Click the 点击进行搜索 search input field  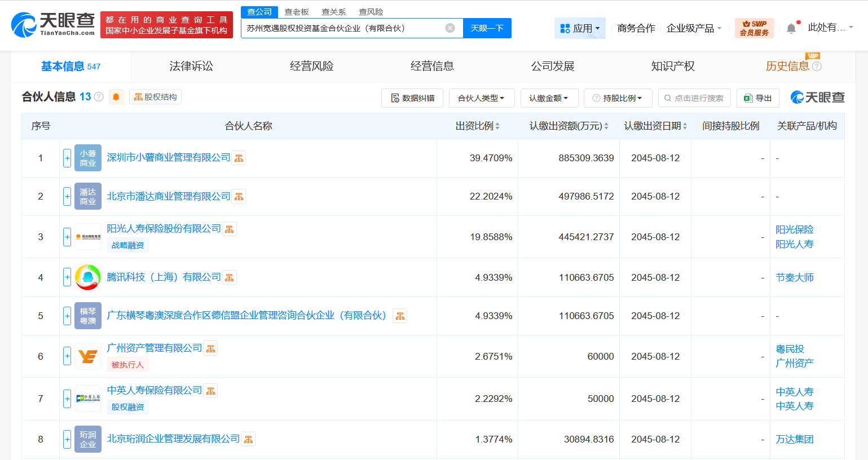coord(695,98)
